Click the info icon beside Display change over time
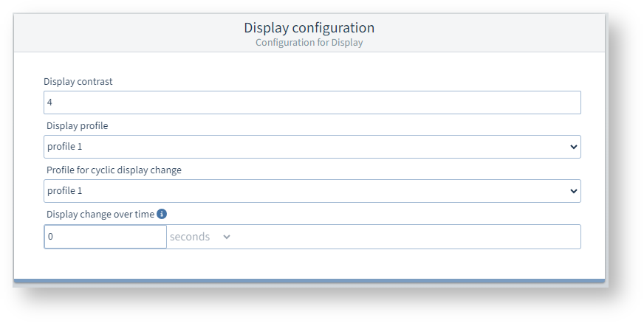 pyautogui.click(x=162, y=214)
